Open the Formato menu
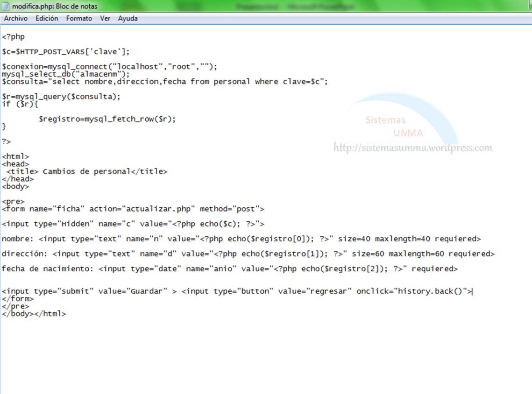 (x=79, y=19)
